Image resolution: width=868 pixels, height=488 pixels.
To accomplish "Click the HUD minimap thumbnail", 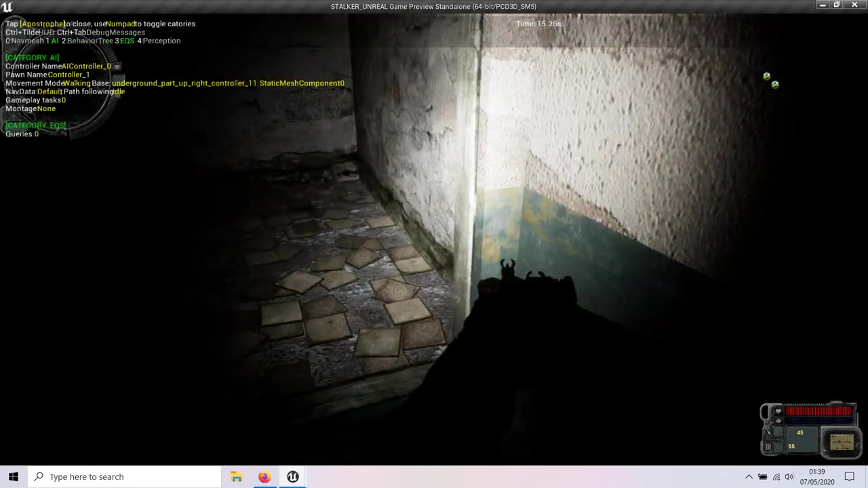I will click(842, 443).
